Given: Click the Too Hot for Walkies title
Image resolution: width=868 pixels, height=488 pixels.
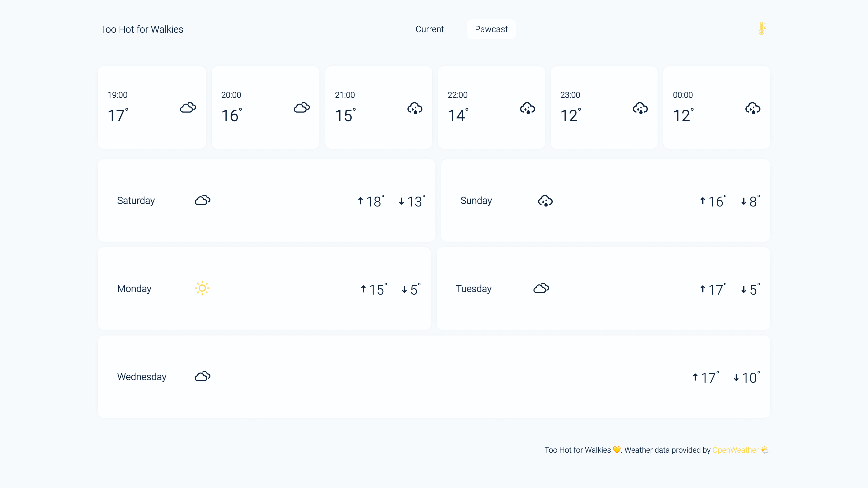Looking at the screenshot, I should tap(141, 29).
